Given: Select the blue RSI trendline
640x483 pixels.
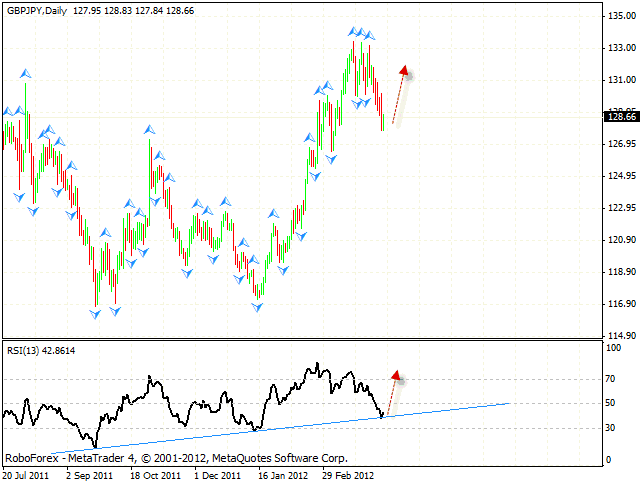Looking at the screenshot, I should 300,425.
